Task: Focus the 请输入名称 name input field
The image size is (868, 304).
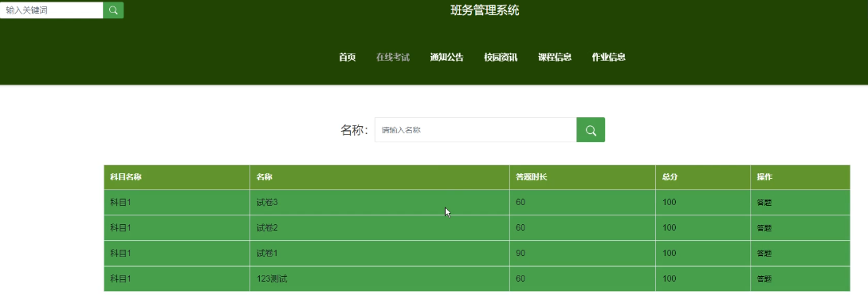Action: coord(476,129)
